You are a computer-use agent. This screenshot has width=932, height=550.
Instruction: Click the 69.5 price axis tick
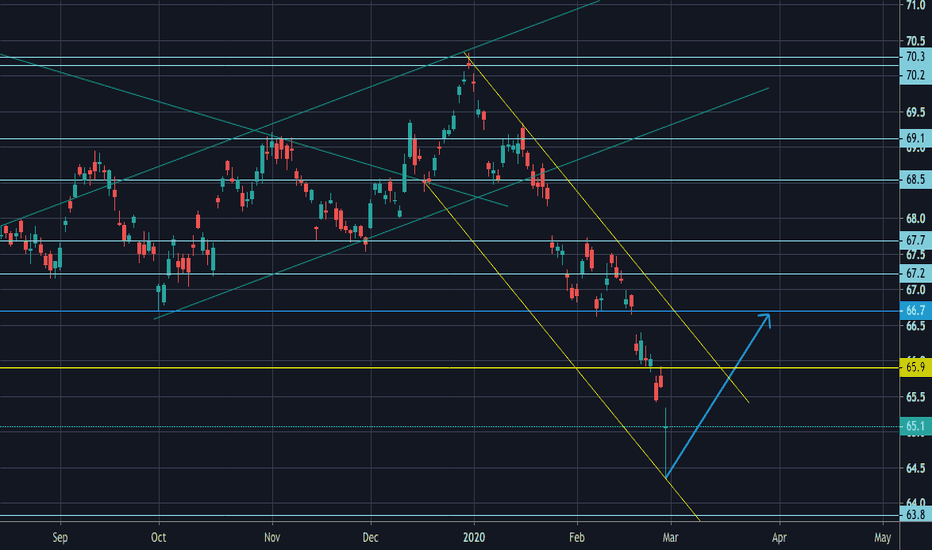point(915,112)
